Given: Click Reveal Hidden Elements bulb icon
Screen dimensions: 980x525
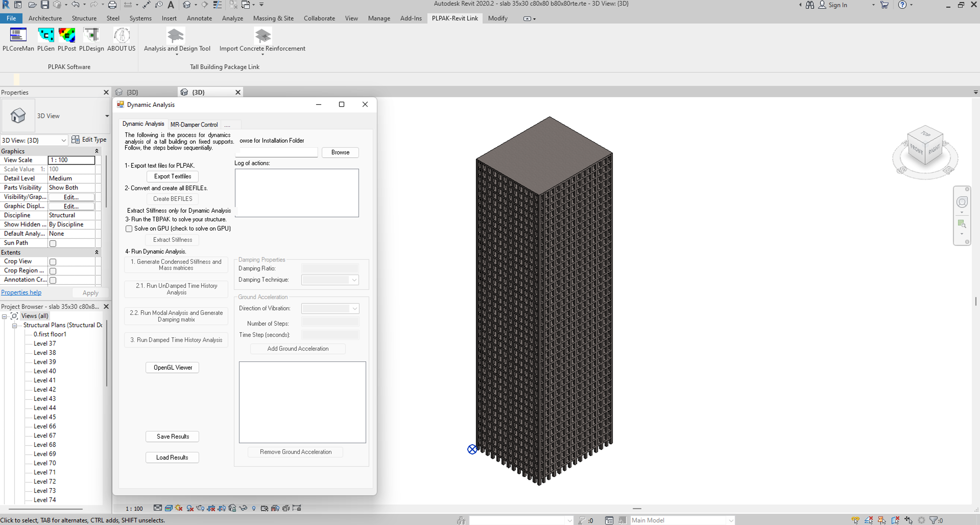Looking at the screenshot, I should tap(254, 508).
